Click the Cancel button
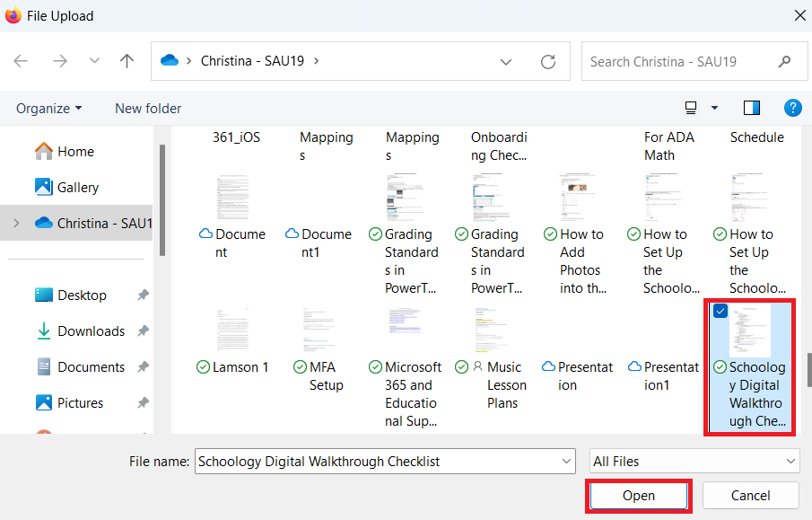Viewport: 812px width, 520px height. [750, 496]
